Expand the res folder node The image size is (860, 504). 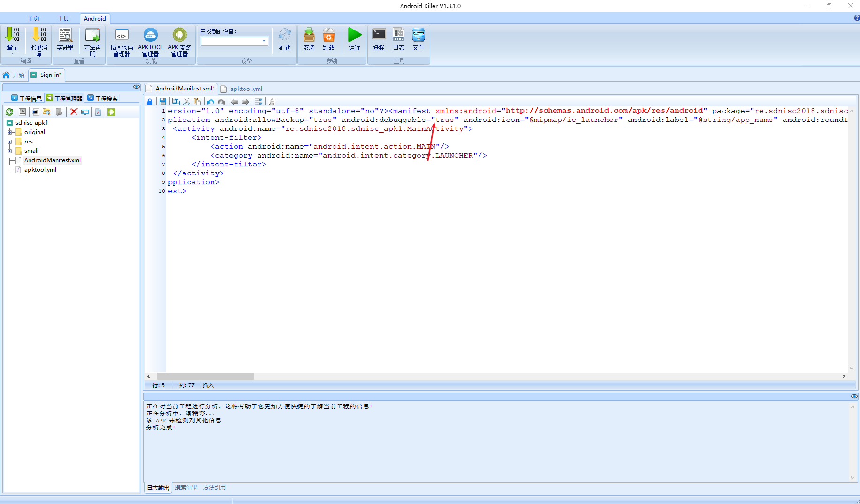[x=9, y=142]
